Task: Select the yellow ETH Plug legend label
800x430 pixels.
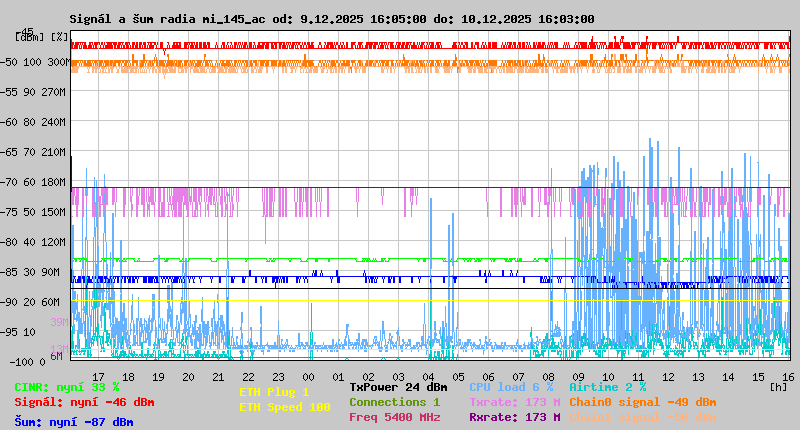Action: pyautogui.click(x=274, y=392)
